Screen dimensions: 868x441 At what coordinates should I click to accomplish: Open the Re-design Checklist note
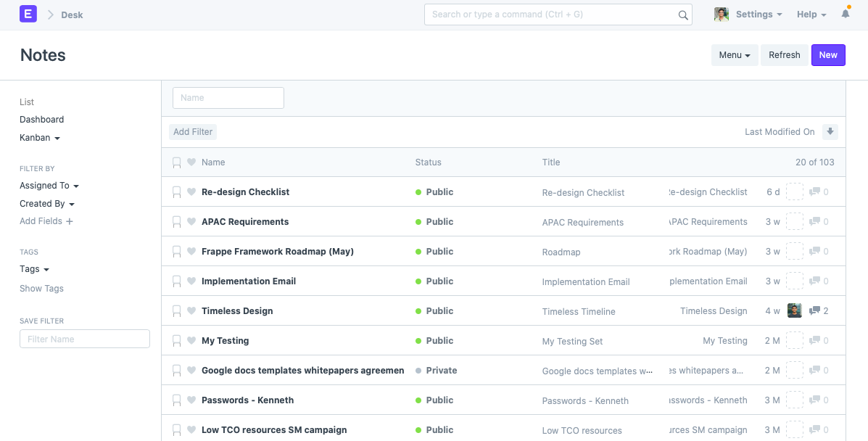coord(245,191)
